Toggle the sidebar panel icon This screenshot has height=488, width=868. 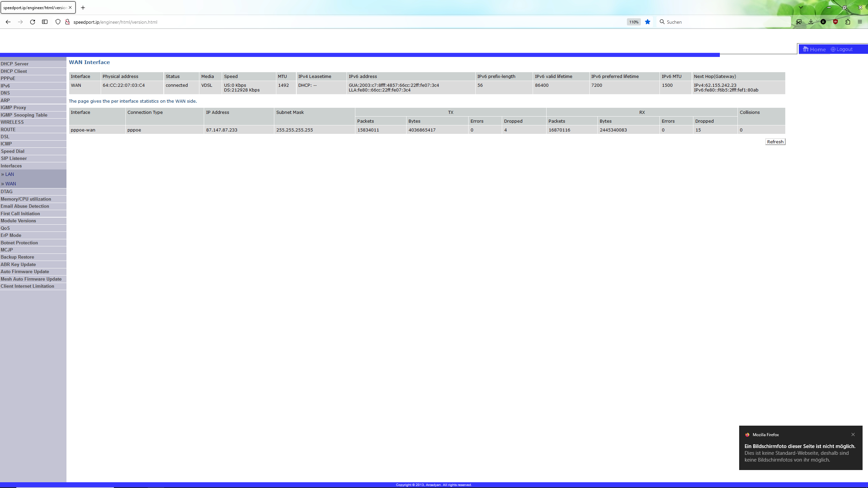point(45,22)
